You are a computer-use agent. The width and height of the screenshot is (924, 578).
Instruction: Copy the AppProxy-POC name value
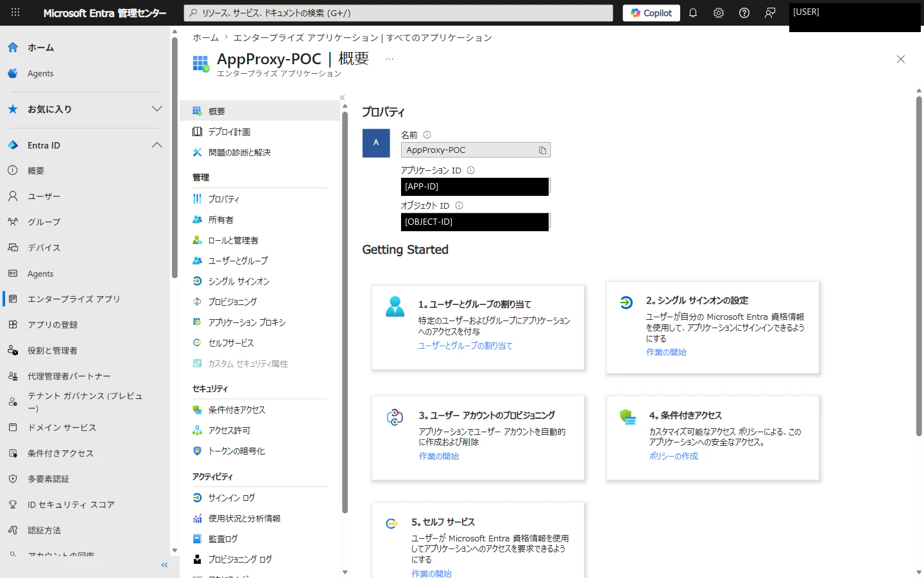(x=542, y=150)
